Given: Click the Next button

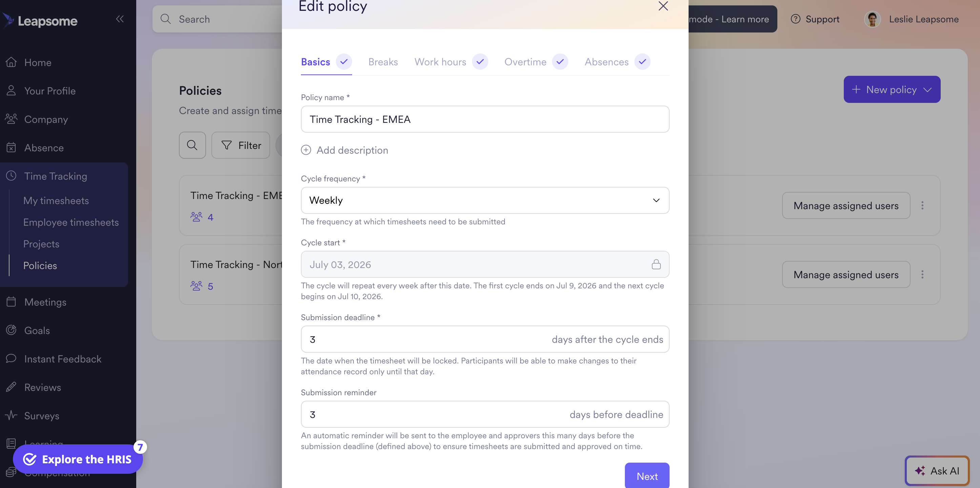Looking at the screenshot, I should (647, 476).
